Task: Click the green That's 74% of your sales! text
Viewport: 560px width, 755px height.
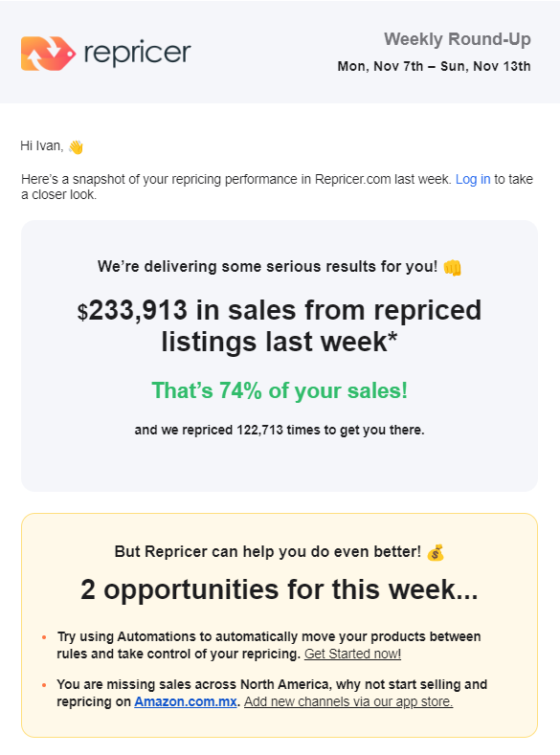Action: 280,390
